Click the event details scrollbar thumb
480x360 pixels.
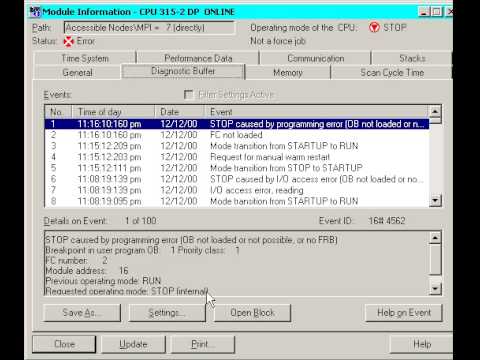[x=435, y=259]
